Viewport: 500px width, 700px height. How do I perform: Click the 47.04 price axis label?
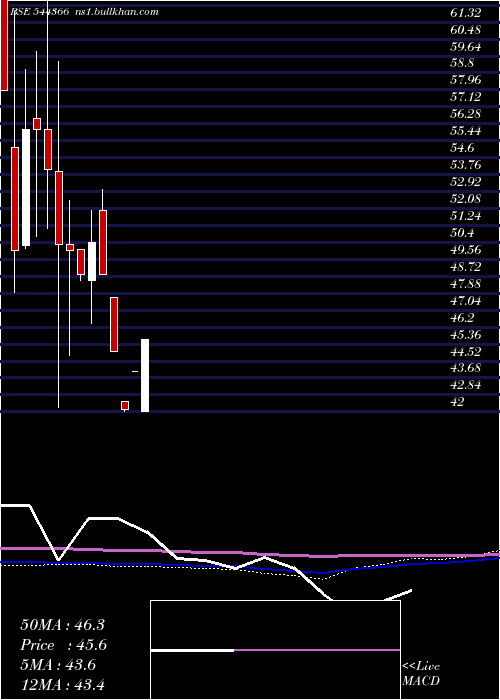click(x=466, y=300)
